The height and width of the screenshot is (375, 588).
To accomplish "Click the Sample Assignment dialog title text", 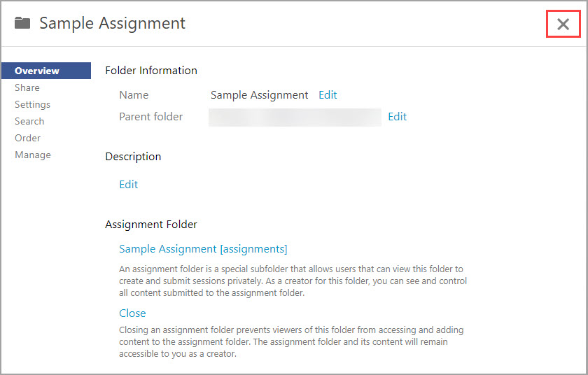I will [x=113, y=23].
